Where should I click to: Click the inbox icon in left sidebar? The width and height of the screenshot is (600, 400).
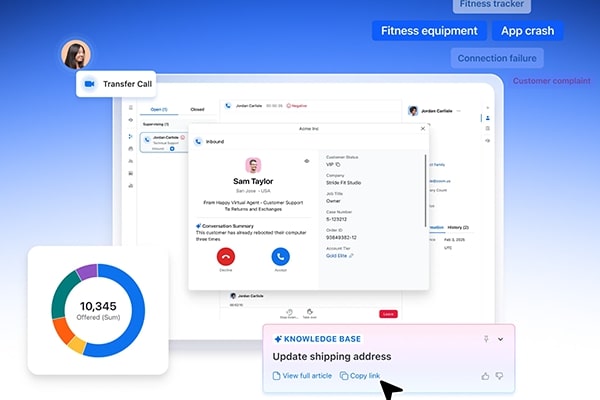[130, 173]
